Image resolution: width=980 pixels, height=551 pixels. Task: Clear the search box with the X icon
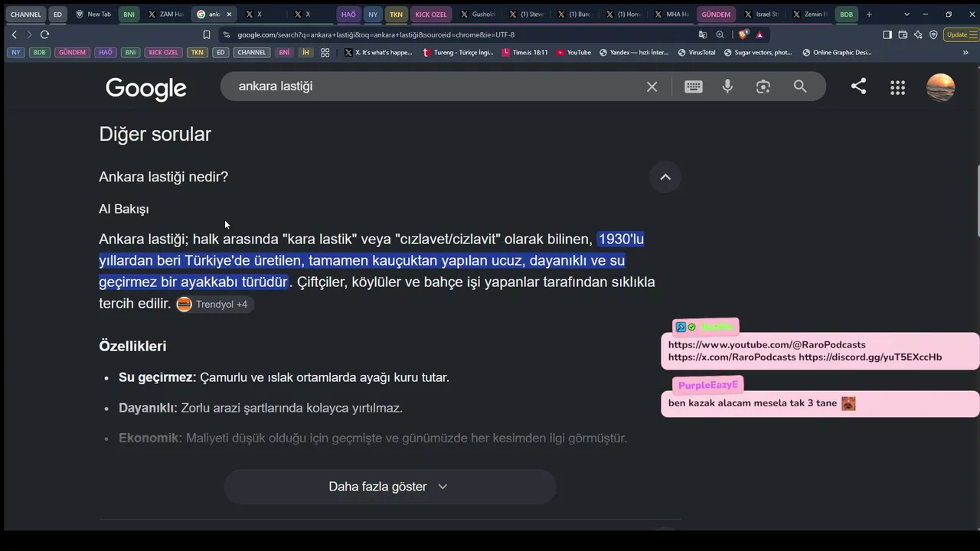coord(652,86)
